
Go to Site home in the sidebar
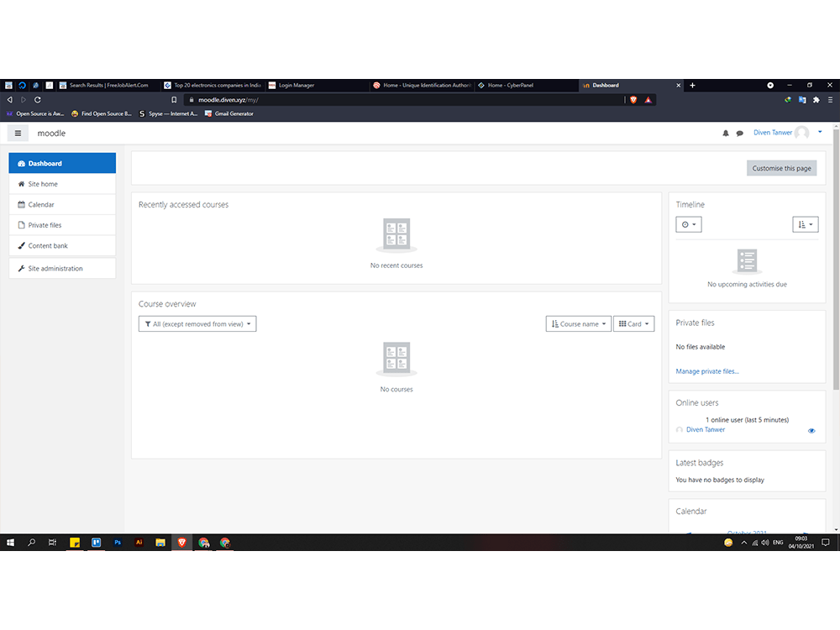(62, 184)
